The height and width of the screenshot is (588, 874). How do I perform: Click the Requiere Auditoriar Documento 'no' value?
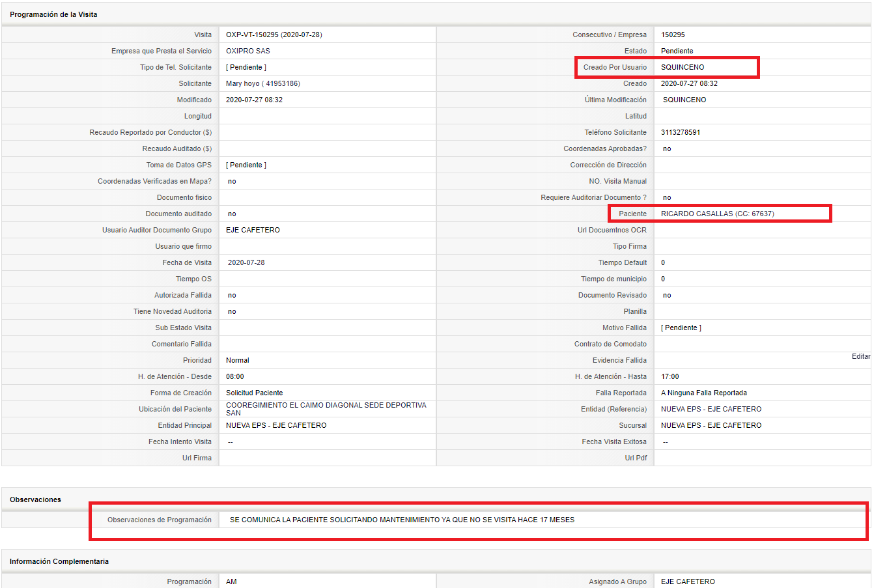pyautogui.click(x=667, y=197)
